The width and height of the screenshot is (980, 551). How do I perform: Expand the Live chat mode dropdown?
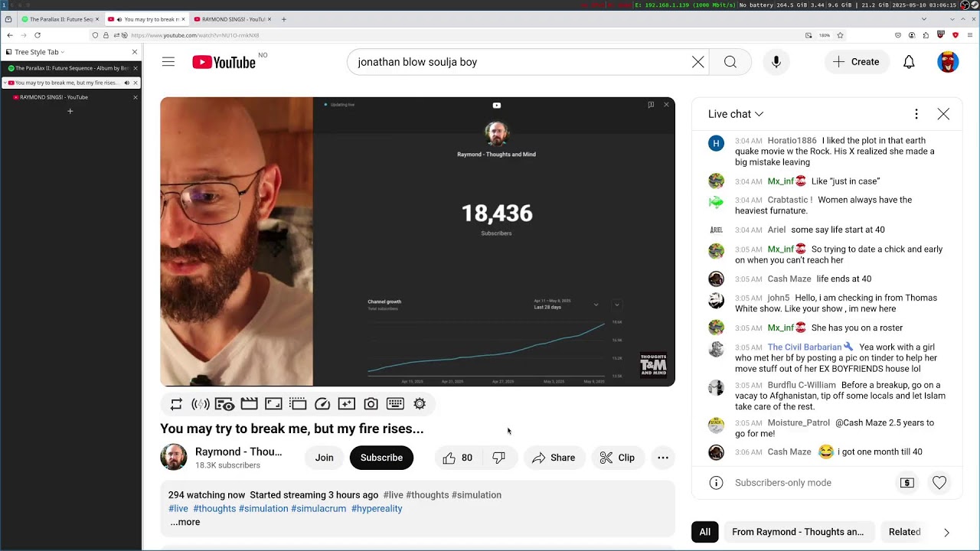point(736,114)
